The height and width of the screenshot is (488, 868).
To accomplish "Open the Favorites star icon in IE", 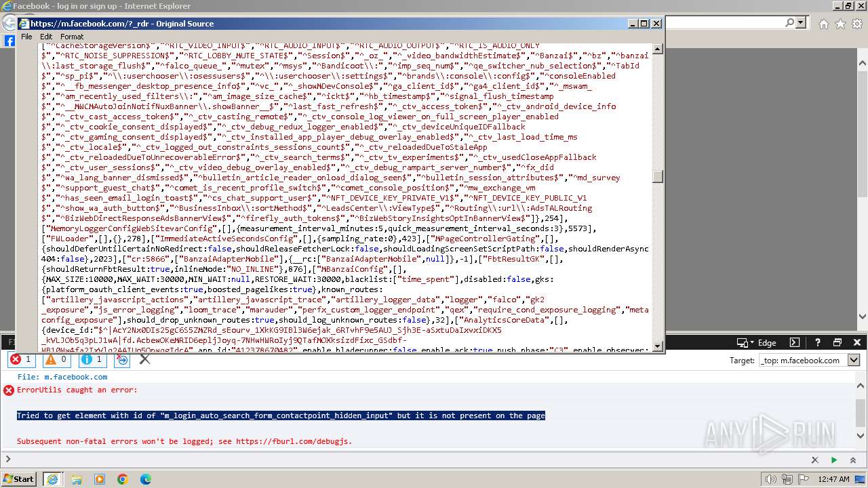I will [840, 24].
